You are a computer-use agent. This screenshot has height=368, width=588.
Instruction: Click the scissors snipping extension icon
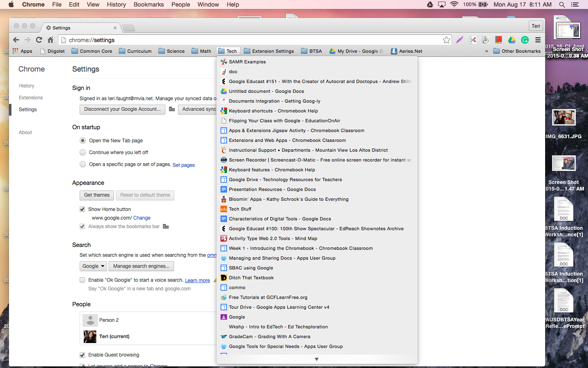[472, 40]
